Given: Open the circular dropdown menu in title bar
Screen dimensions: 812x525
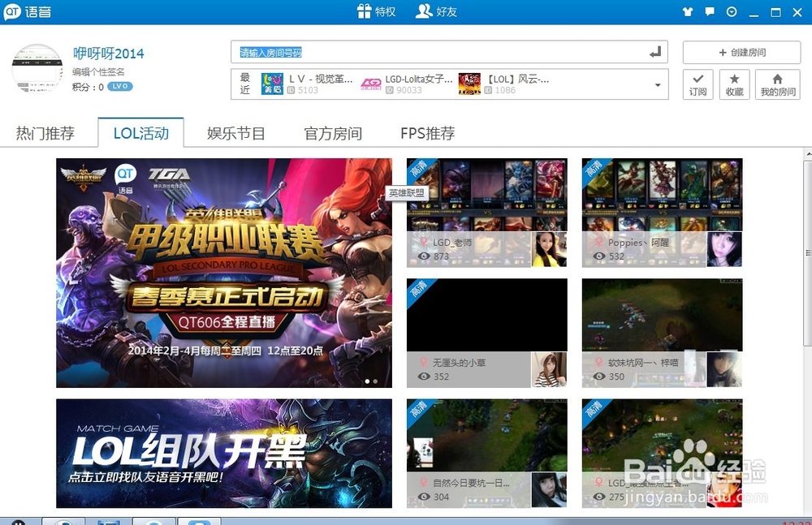Looking at the screenshot, I should [730, 12].
